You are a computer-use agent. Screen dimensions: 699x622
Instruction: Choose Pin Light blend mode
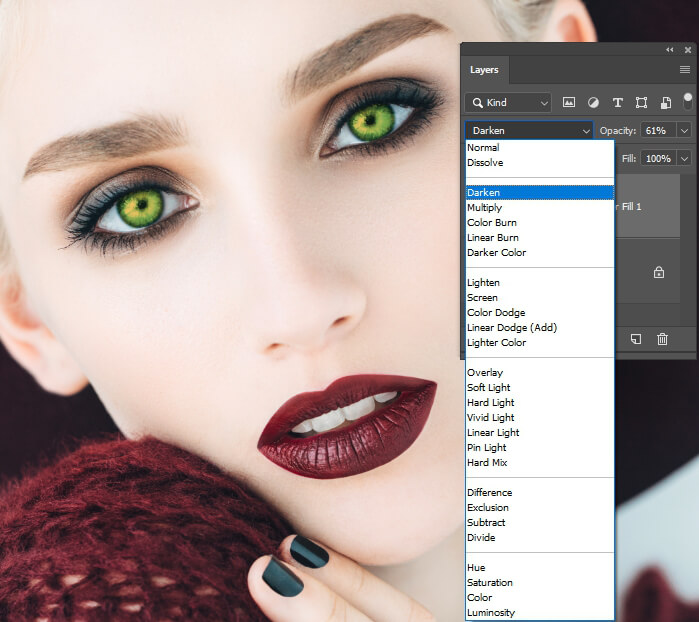(x=540, y=448)
